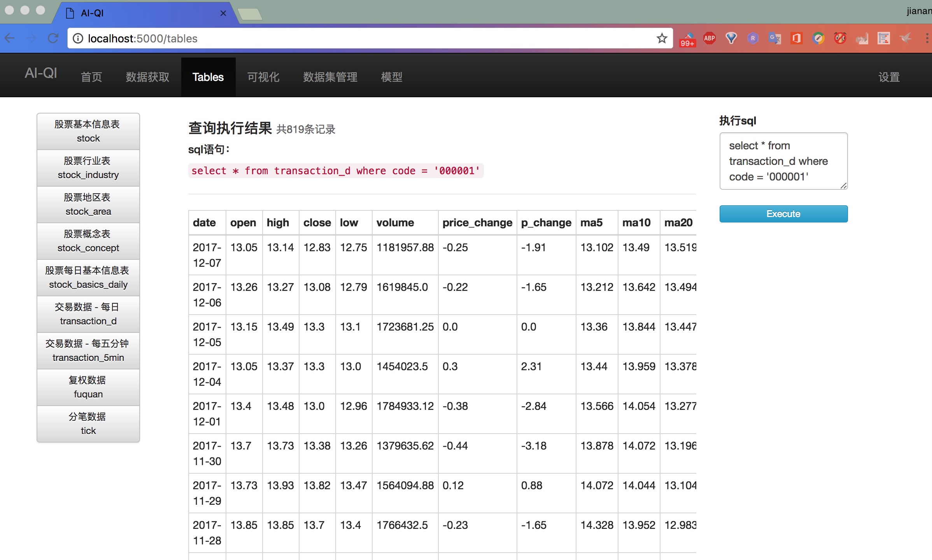Open the Chrome three-dot menu
This screenshot has height=560, width=932.
tap(927, 38)
